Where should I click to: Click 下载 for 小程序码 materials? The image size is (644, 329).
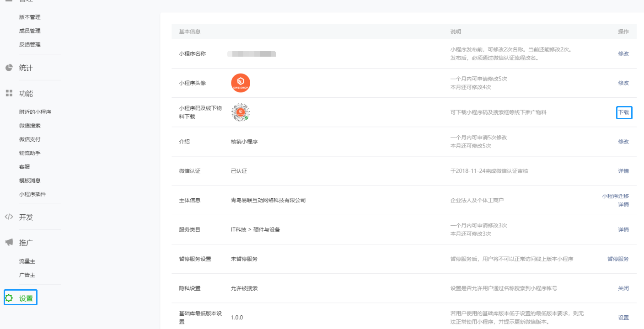[624, 112]
